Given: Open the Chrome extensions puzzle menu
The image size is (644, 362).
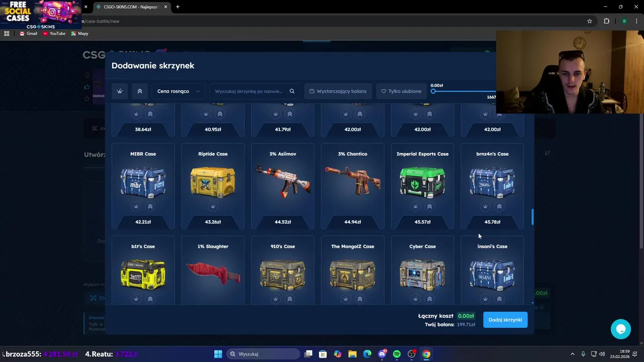Looking at the screenshot, I should pyautogui.click(x=606, y=21).
